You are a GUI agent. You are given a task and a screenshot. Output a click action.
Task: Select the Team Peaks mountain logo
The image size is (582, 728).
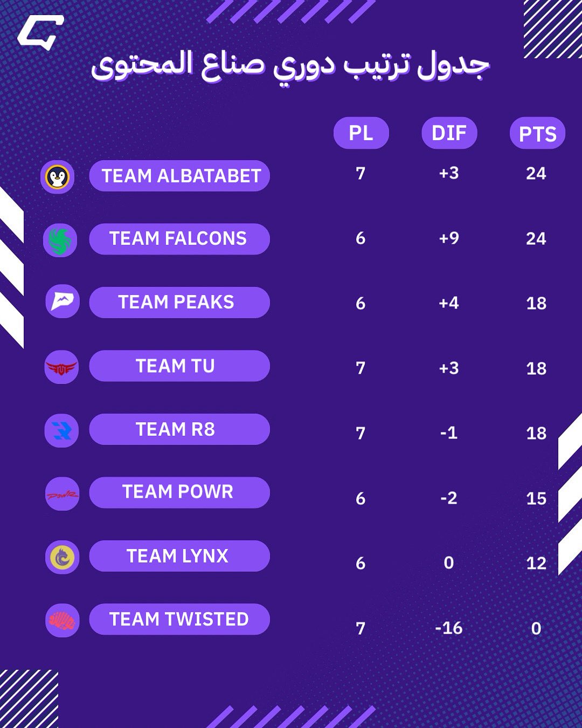[x=63, y=301]
